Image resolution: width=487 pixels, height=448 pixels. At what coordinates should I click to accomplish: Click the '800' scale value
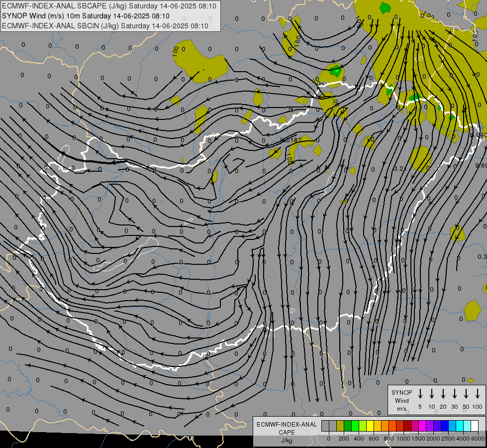click(x=389, y=439)
